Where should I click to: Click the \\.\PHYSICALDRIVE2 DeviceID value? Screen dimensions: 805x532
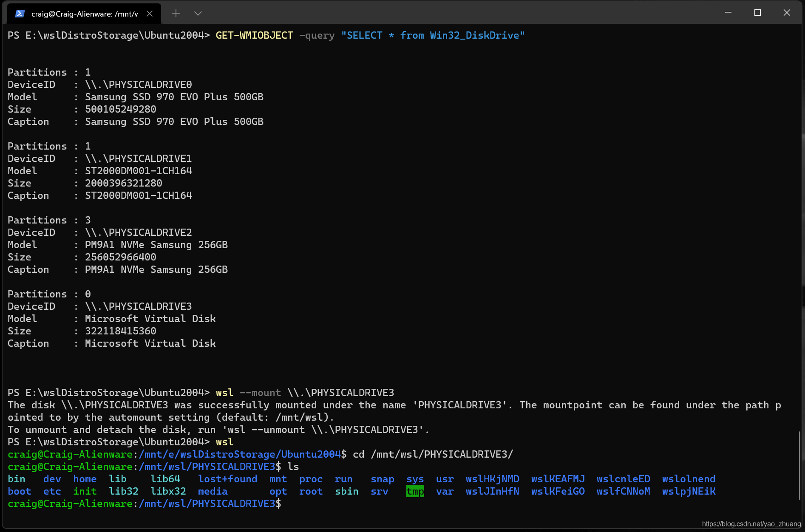[x=139, y=232]
